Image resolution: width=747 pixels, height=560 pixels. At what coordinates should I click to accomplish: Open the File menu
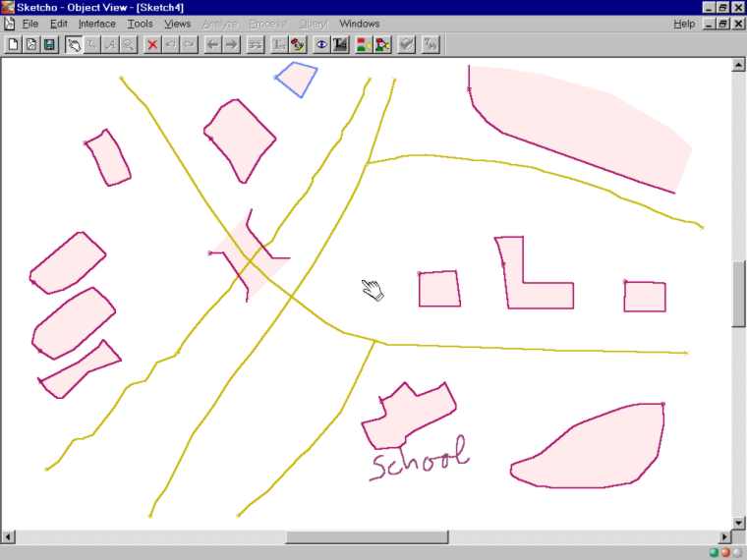pyautogui.click(x=30, y=24)
